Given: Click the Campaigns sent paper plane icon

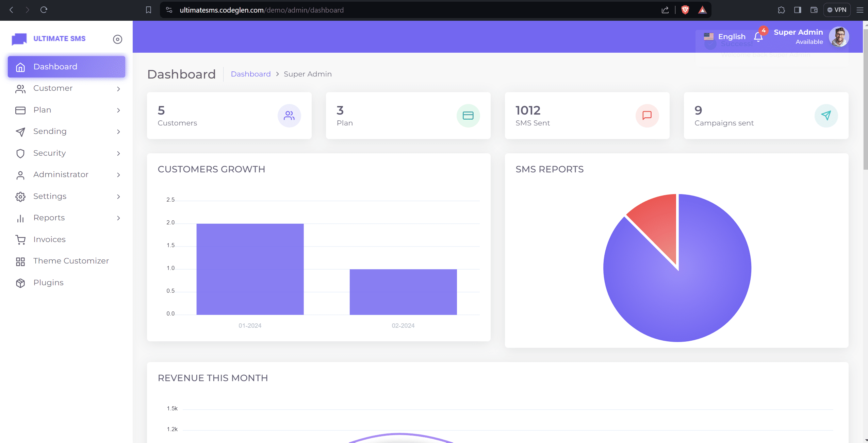Looking at the screenshot, I should (826, 116).
